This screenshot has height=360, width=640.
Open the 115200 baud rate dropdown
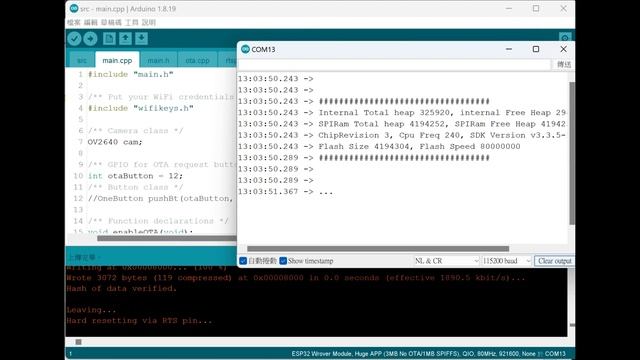(507, 261)
